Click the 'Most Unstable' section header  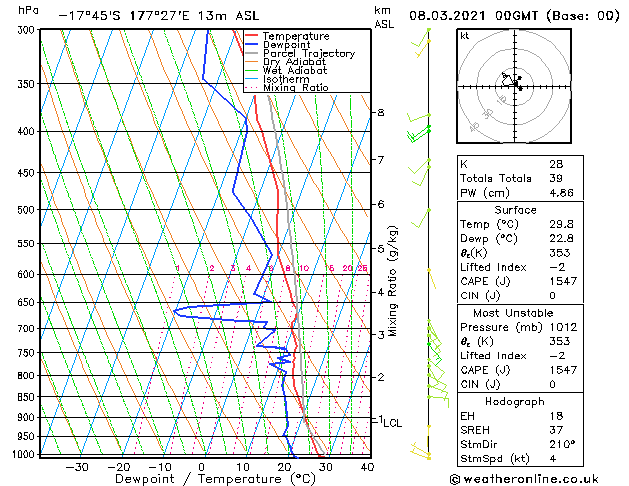click(513, 313)
